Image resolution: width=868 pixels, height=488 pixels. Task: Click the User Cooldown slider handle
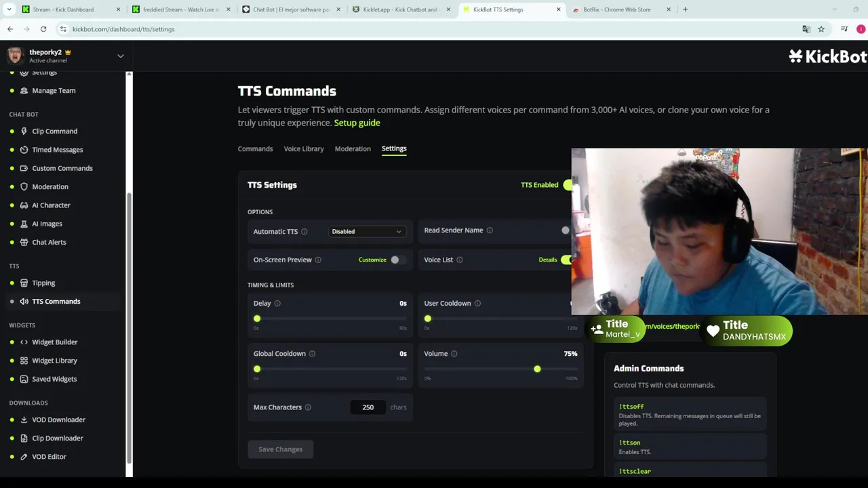[x=428, y=319]
